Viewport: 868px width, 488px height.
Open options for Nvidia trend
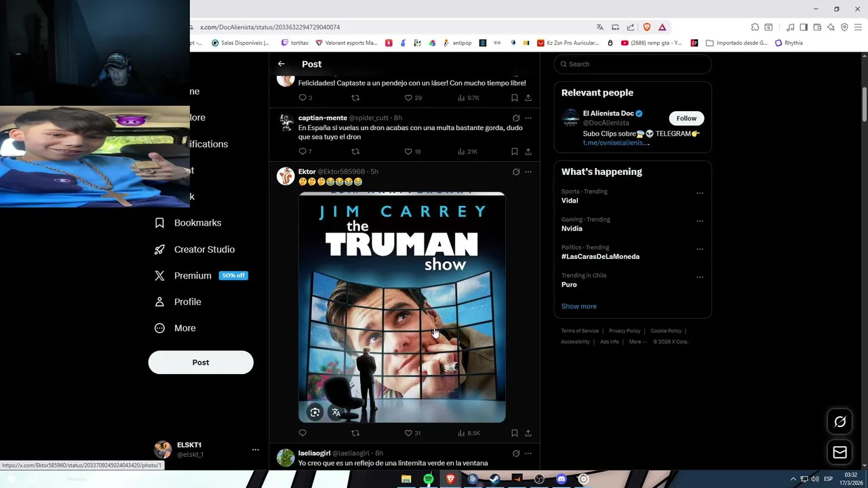coord(700,221)
